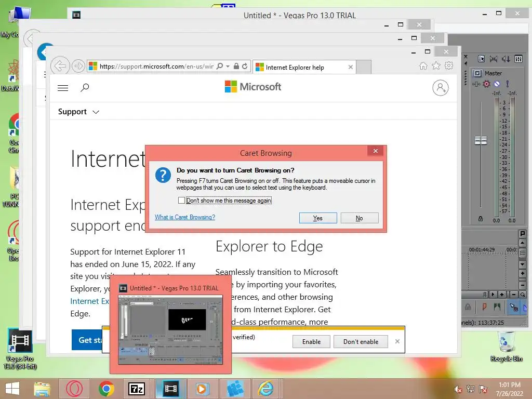Close the Vegas mixer panel
The height and width of the screenshot is (399, 532).
[x=465, y=57]
